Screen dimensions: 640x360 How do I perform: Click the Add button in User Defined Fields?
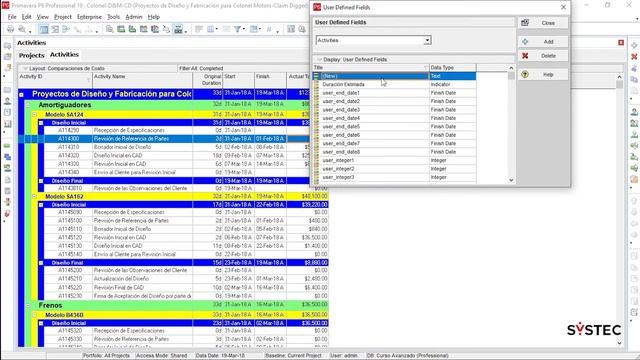tap(543, 42)
